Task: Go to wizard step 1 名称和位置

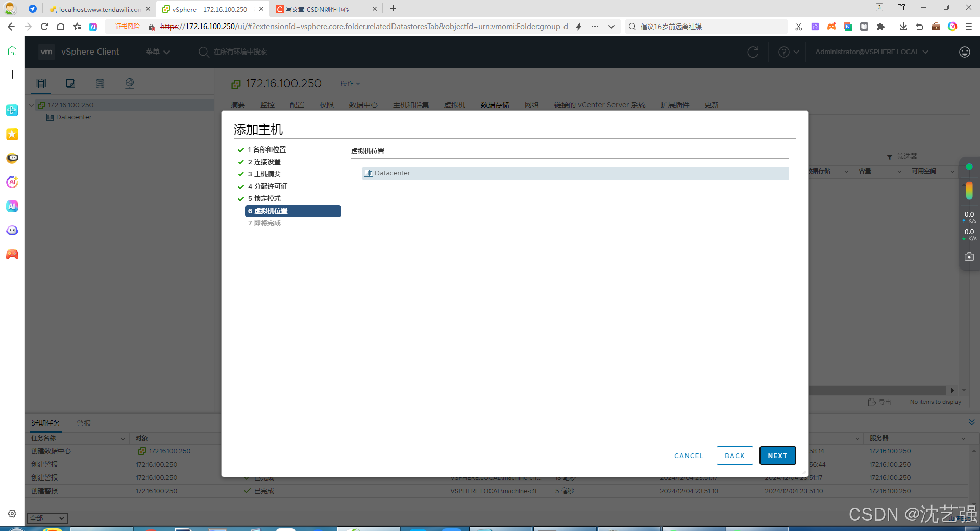Action: pyautogui.click(x=266, y=149)
